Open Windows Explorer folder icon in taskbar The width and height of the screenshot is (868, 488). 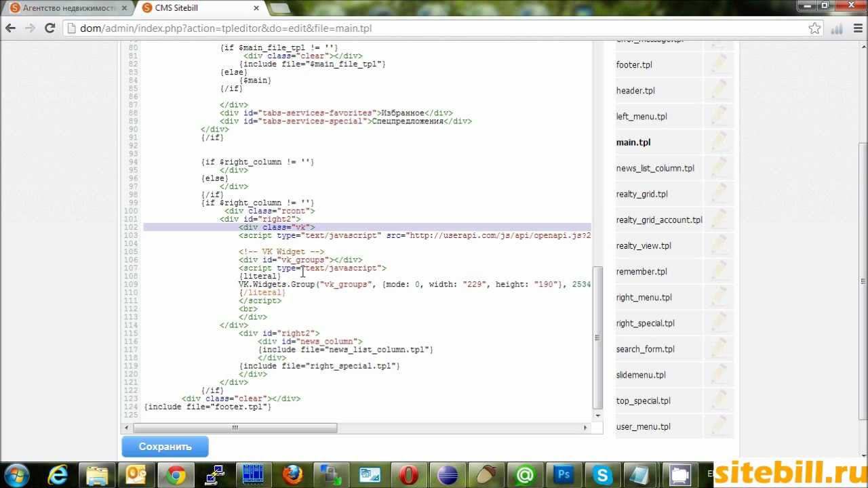[x=98, y=475]
